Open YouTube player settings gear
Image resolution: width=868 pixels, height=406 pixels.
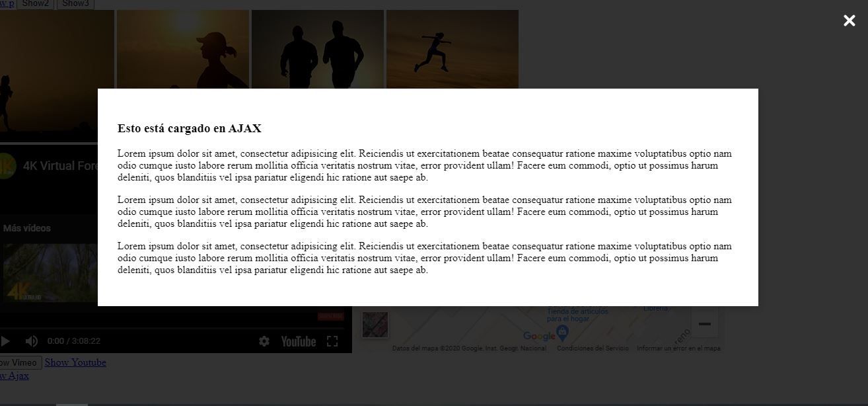point(264,341)
